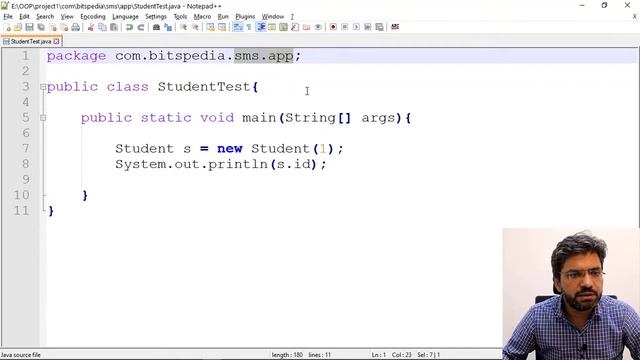Click line number 7 in the margin
The image size is (640, 360).
26,149
